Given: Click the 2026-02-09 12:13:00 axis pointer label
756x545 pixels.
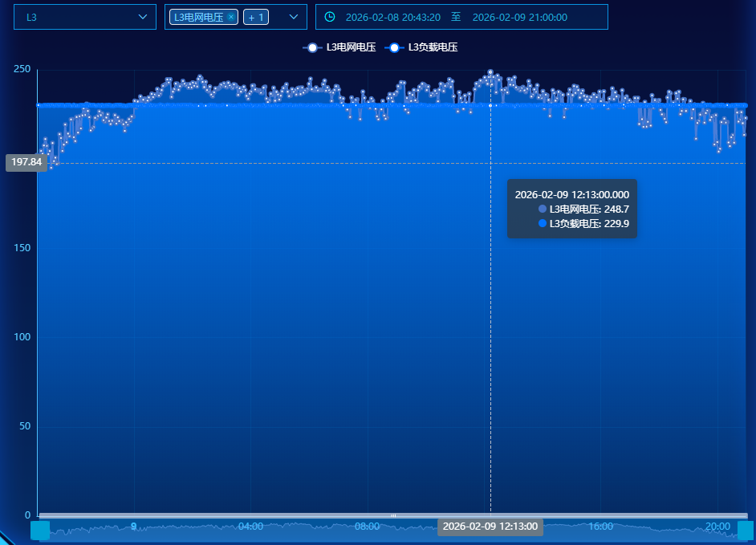Looking at the screenshot, I should coord(490,527).
